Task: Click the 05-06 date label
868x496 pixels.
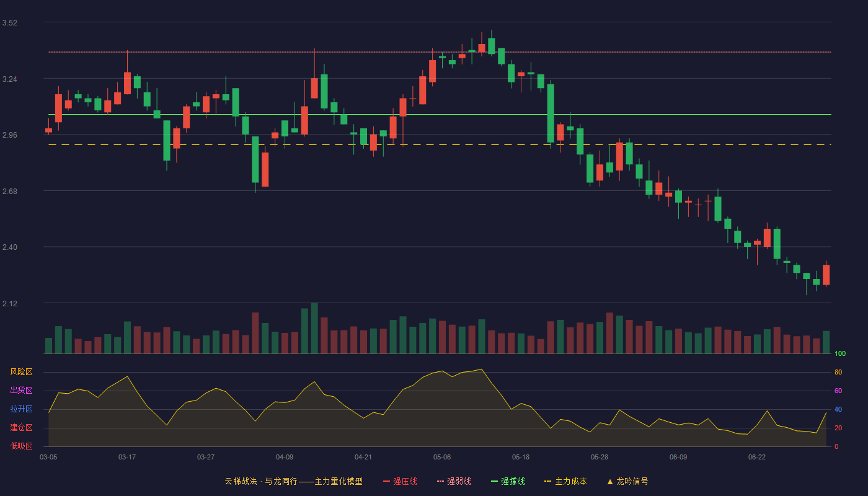Action: [442, 457]
